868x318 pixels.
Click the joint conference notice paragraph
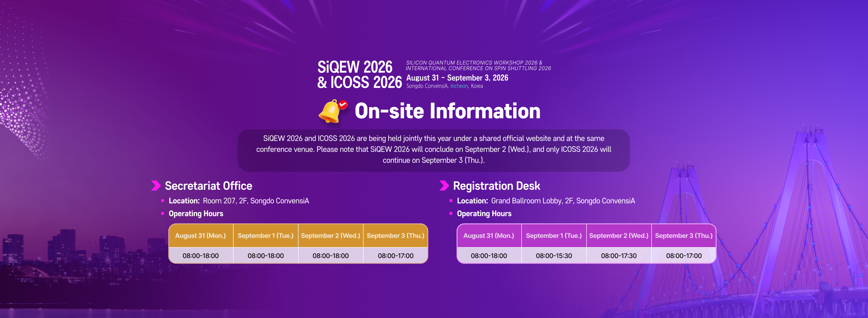434,149
